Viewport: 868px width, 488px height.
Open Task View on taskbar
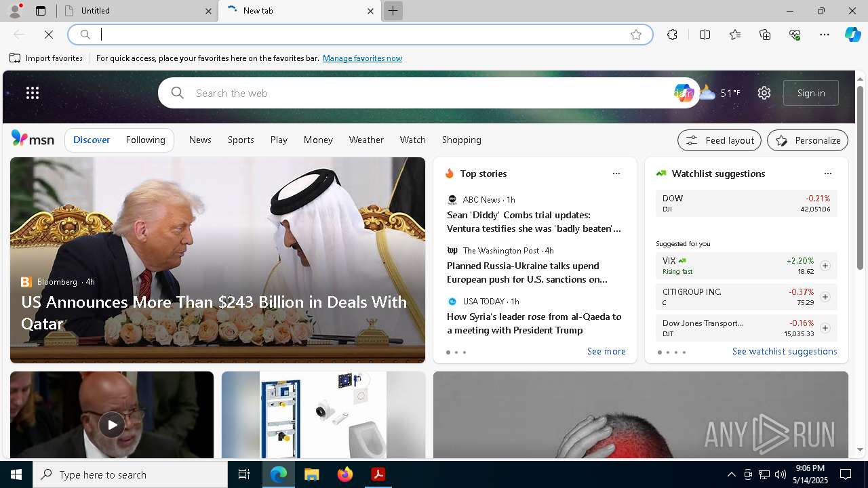pyautogui.click(x=244, y=474)
